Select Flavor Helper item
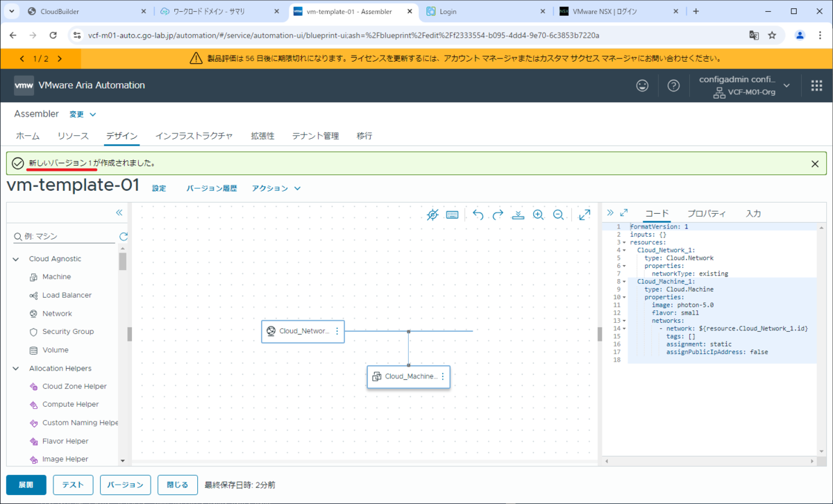 [65, 441]
